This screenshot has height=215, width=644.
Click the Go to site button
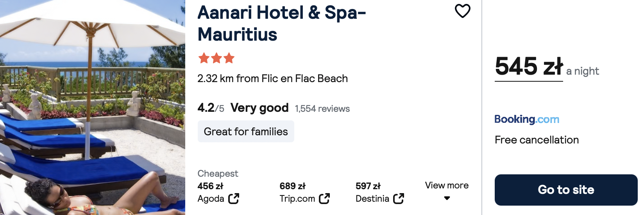566,190
